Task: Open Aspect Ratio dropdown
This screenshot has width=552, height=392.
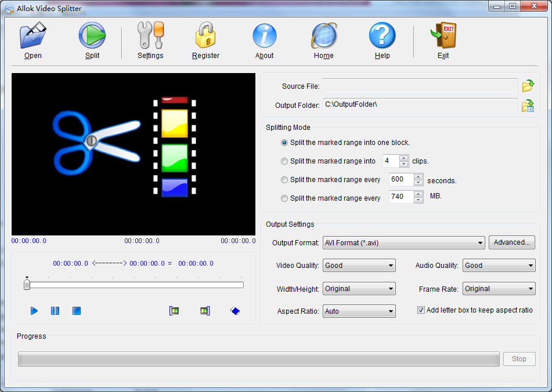Action: (359, 311)
